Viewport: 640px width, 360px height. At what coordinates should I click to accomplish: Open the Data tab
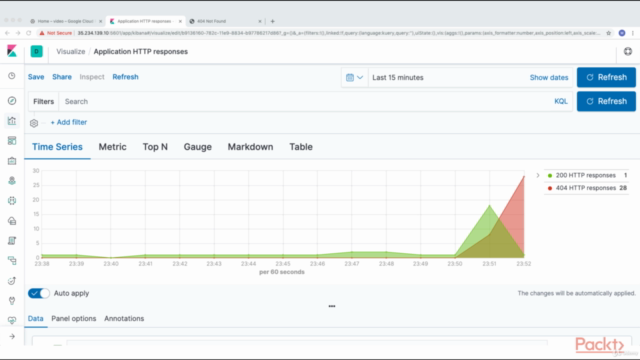tap(36, 318)
